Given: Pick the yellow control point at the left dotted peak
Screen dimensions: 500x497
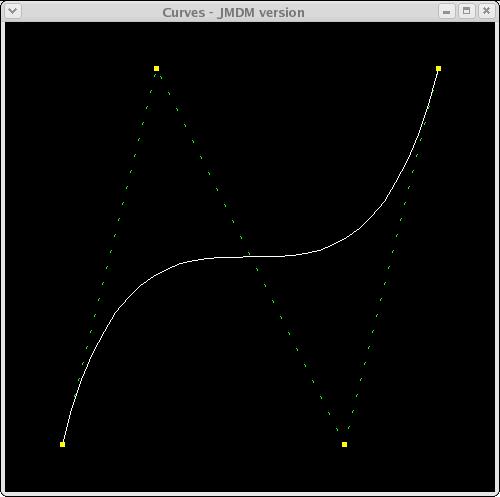Looking at the screenshot, I should coord(157,69).
